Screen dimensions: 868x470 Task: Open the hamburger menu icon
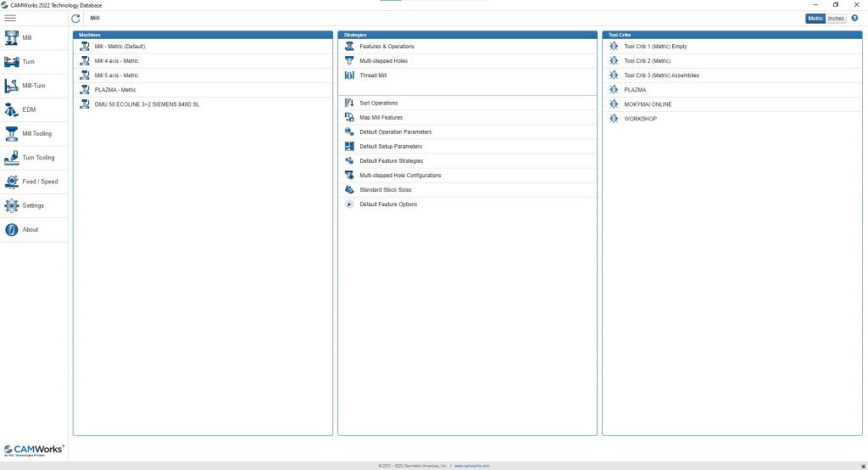click(10, 19)
